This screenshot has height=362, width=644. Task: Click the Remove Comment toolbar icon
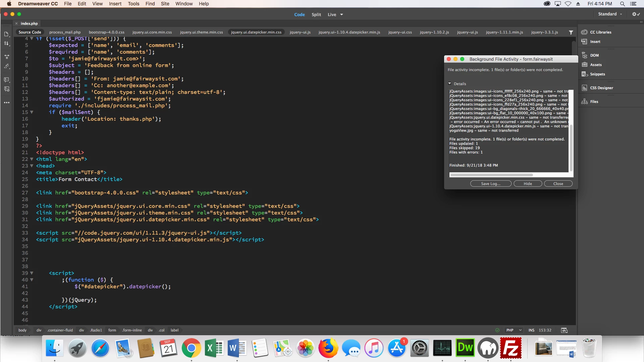point(6,89)
